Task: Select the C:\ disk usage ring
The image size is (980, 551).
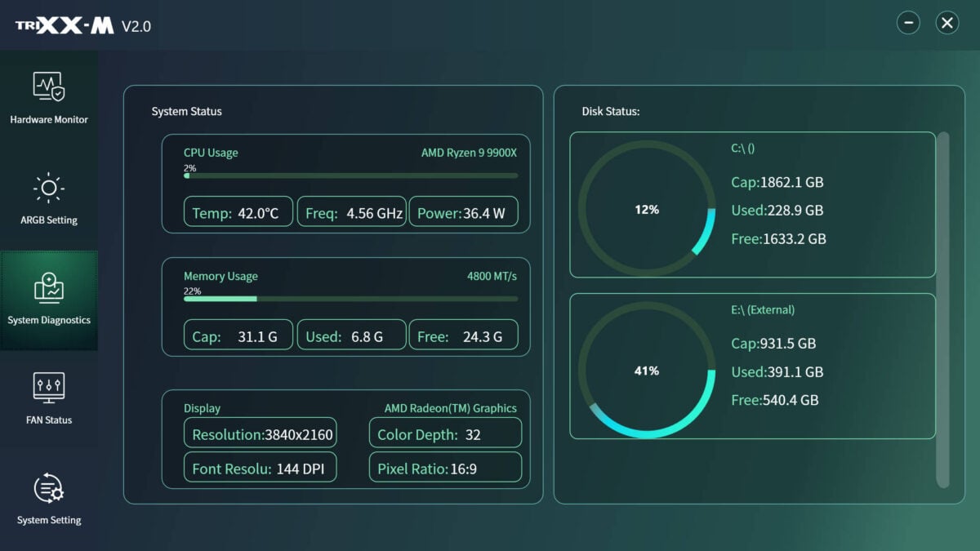Action: click(x=646, y=209)
